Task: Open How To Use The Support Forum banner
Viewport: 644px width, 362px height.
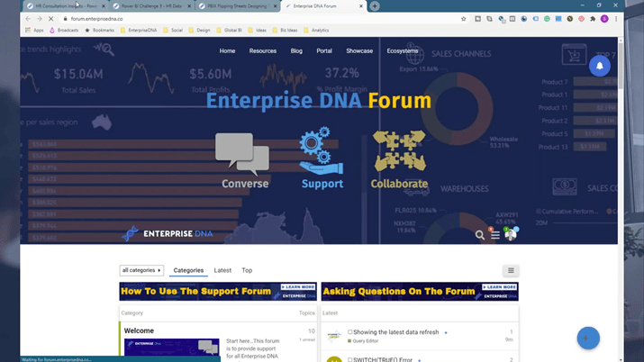Action: pos(218,292)
